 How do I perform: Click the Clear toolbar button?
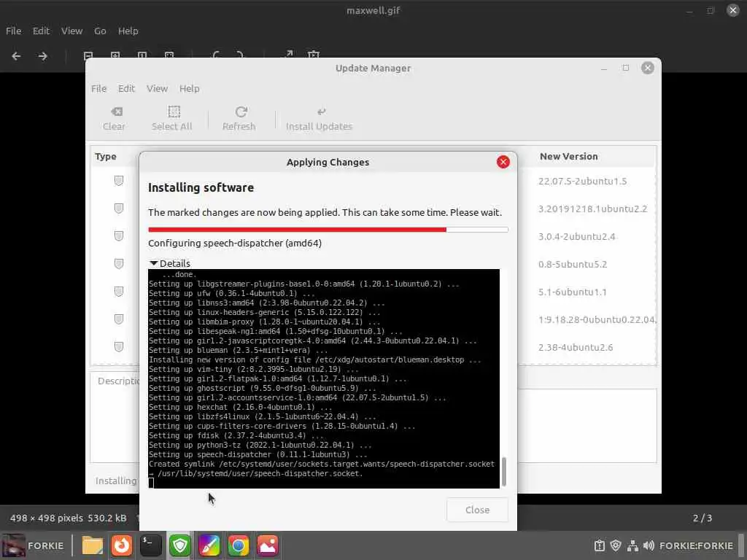[115, 119]
